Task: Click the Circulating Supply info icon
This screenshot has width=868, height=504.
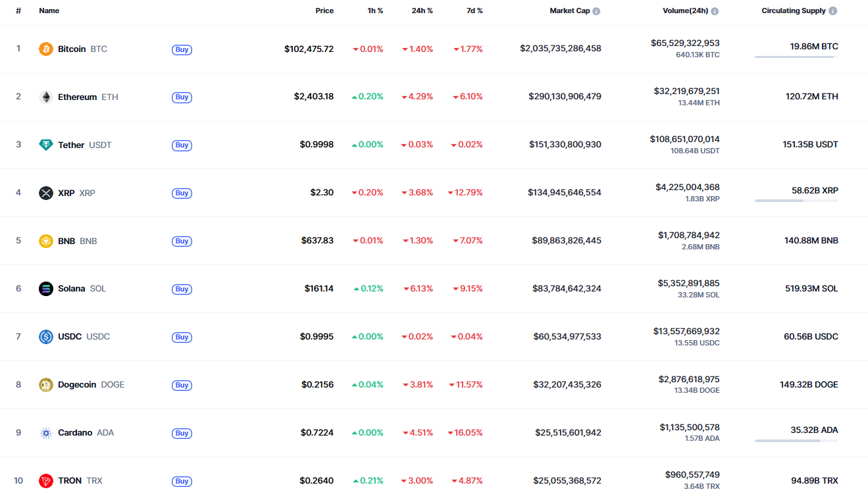Action: pos(833,11)
